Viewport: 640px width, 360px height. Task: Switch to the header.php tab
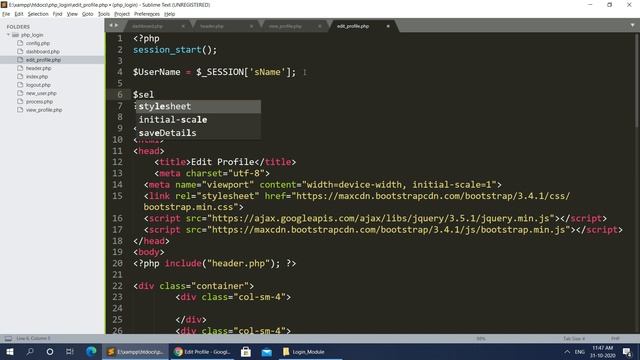pyautogui.click(x=211, y=26)
